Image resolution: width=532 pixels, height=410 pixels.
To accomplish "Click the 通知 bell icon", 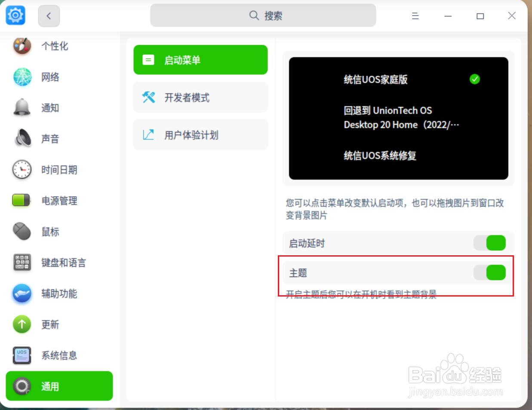I will (x=22, y=108).
